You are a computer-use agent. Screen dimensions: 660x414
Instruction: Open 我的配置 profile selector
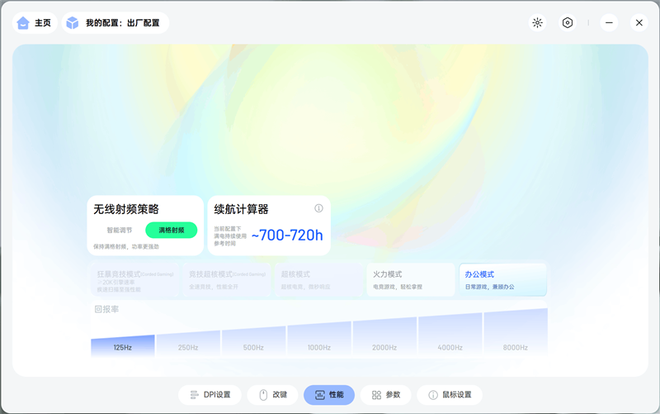click(x=115, y=22)
